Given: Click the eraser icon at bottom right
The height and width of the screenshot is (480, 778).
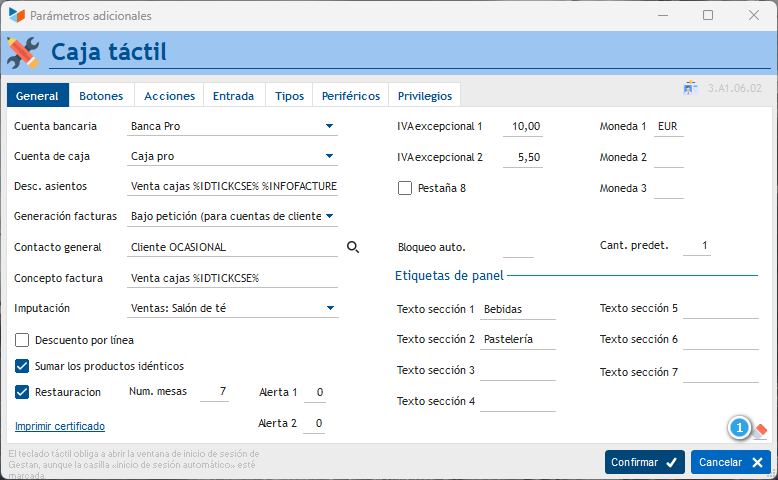Looking at the screenshot, I should [760, 428].
